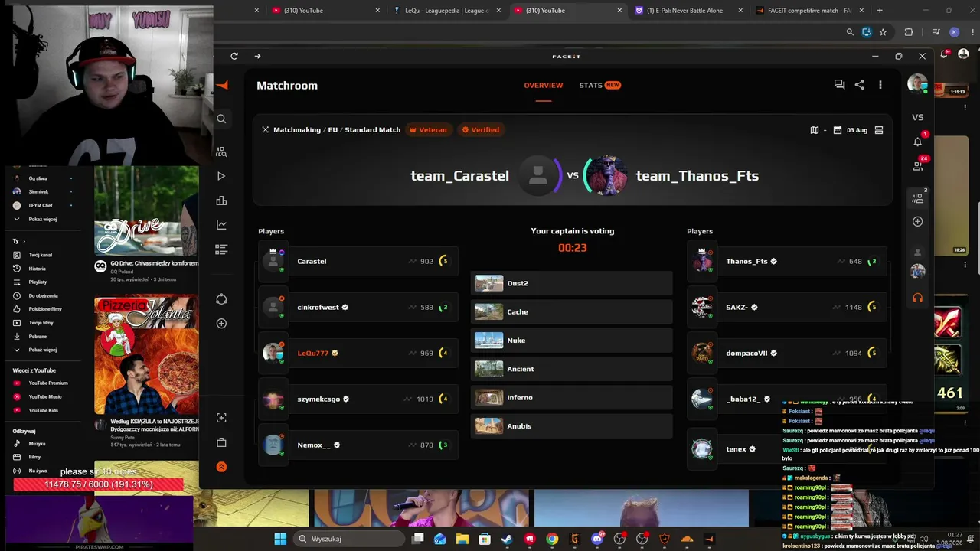Open SAKZ- player profile
The width and height of the screenshot is (980, 551).
click(x=787, y=307)
